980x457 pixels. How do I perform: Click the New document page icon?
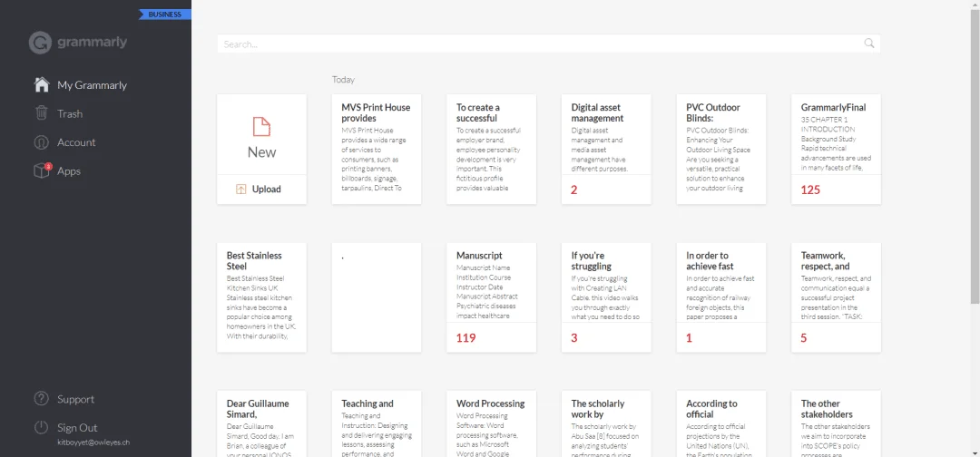[262, 127]
